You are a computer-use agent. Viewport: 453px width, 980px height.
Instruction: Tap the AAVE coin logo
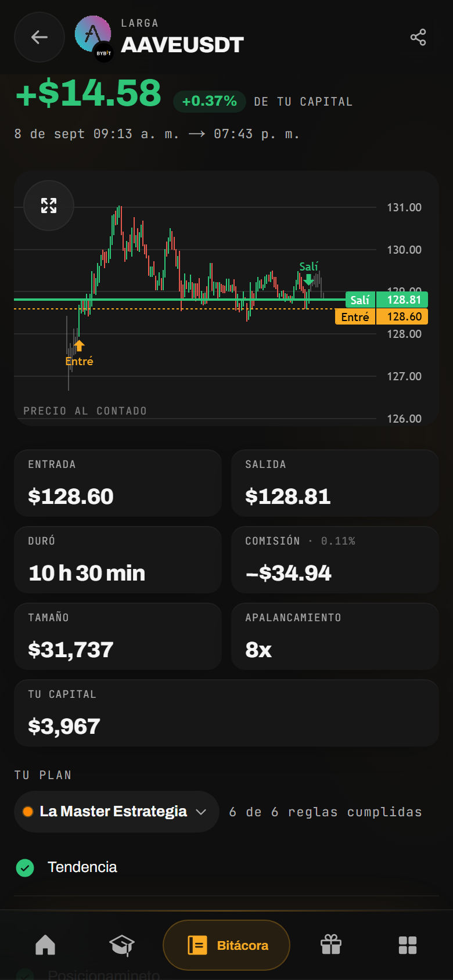pos(93,34)
